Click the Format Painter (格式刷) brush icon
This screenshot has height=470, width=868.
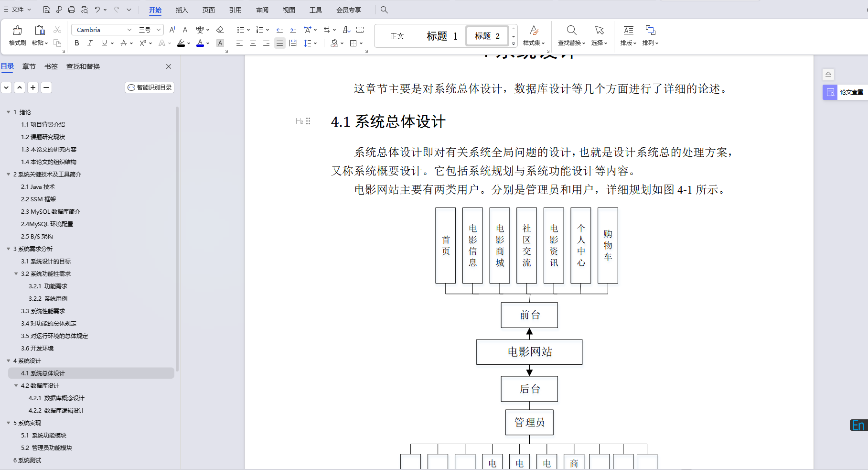point(17,31)
